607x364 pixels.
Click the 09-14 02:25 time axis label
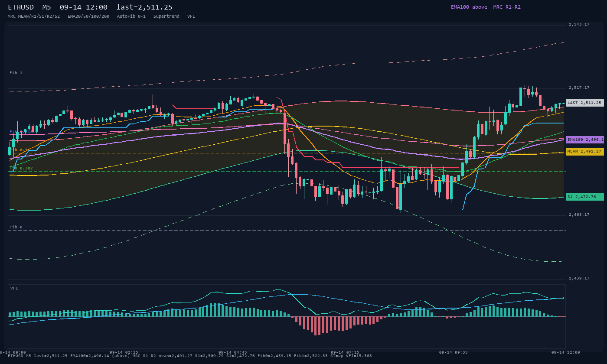[124, 352]
